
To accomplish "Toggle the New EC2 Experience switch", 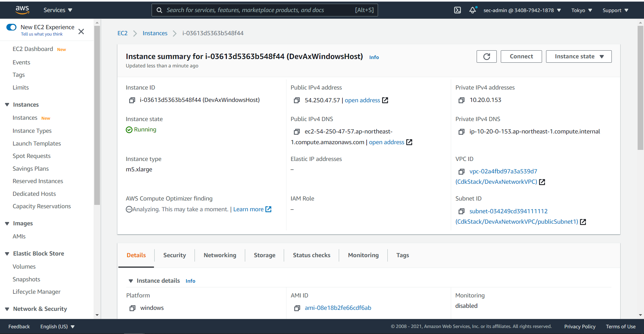I will 11,27.
